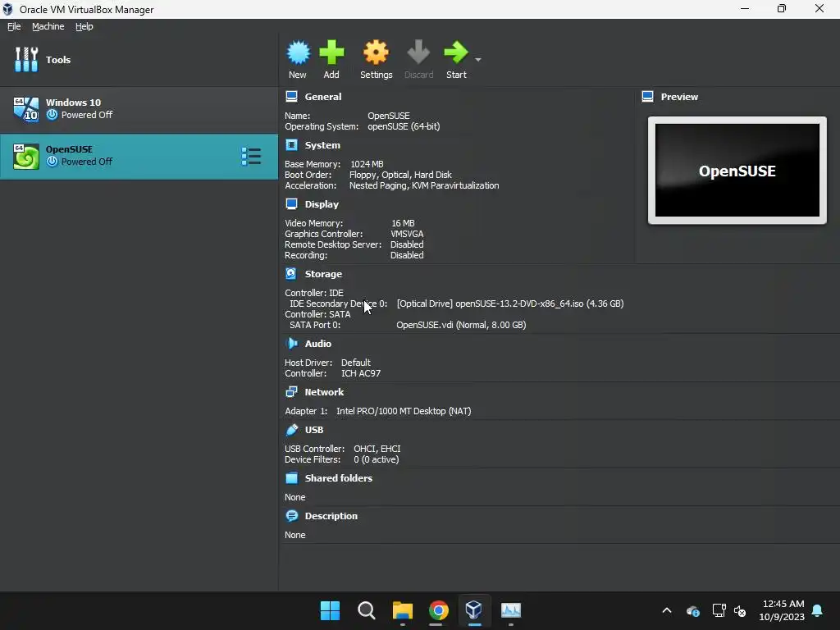Image resolution: width=840 pixels, height=630 pixels.
Task: Click the Shared folders icon
Action: 291,478
